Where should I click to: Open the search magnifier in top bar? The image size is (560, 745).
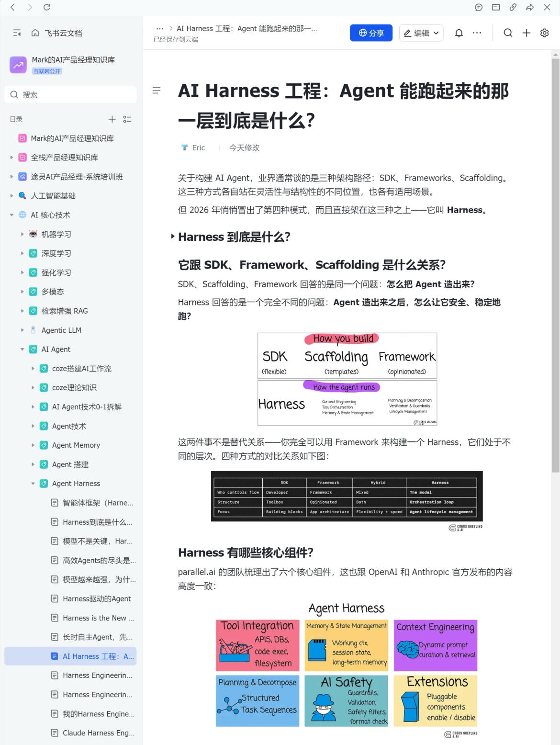click(x=508, y=33)
